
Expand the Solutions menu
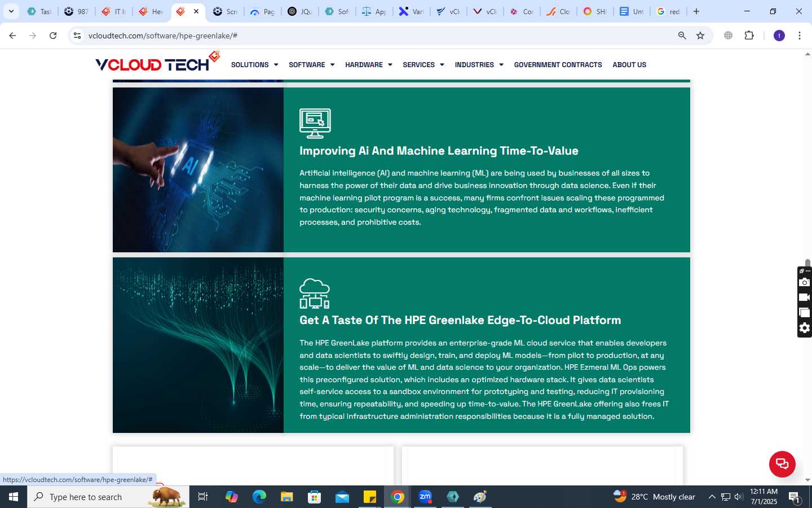pos(254,65)
